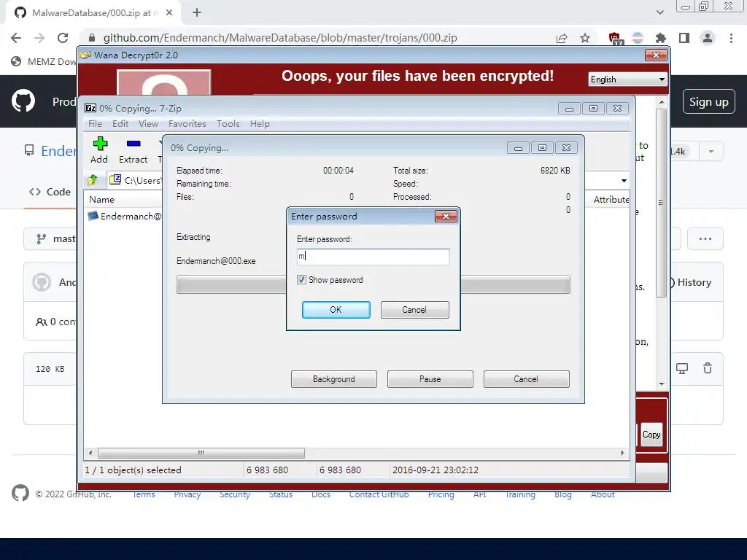
Task: Click the share page icon in address bar
Action: pos(562,38)
